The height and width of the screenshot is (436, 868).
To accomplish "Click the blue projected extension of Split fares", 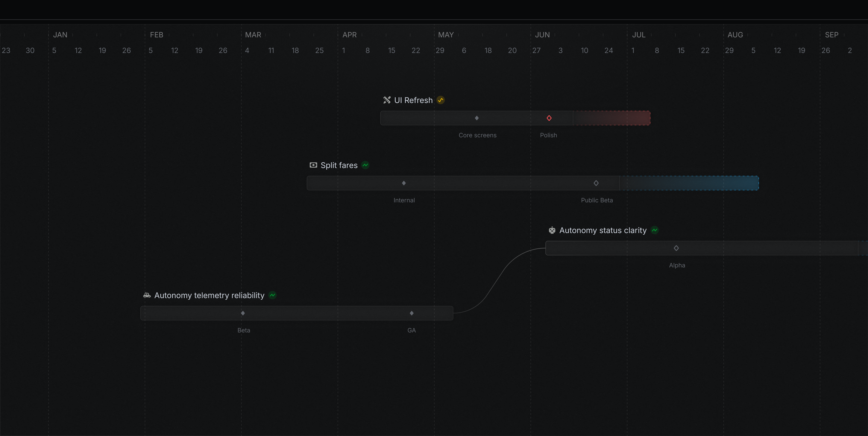I will pos(689,183).
